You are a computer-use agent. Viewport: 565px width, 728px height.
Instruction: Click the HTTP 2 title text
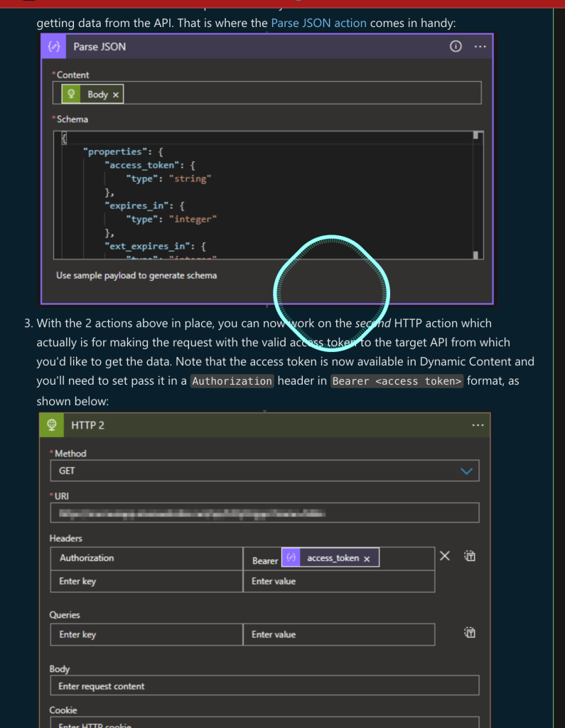87,425
